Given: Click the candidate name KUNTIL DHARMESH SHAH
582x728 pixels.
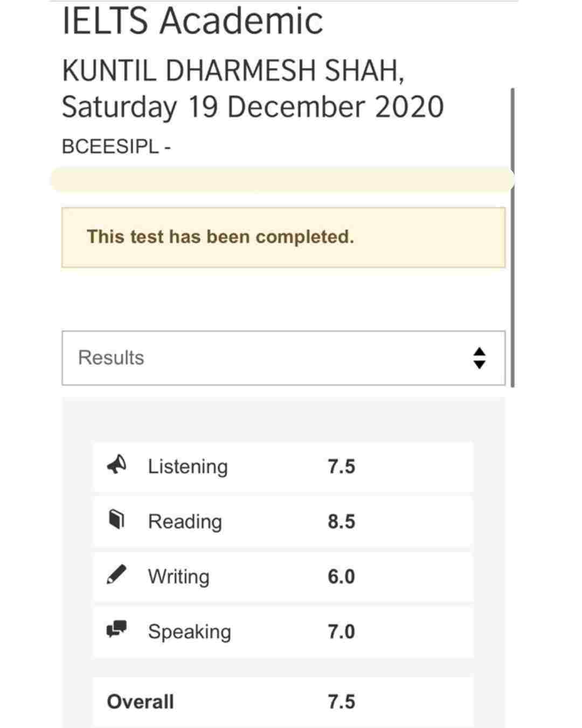Looking at the screenshot, I should coord(233,71).
